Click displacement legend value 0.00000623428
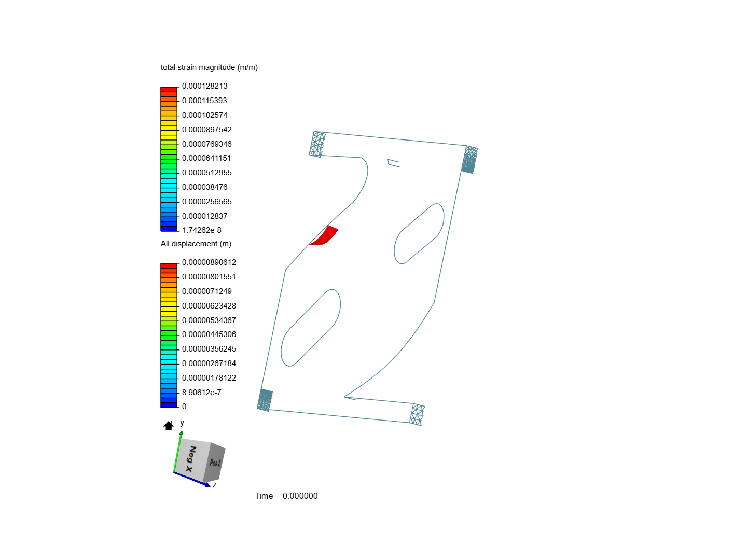The height and width of the screenshot is (560, 747). pyautogui.click(x=209, y=306)
